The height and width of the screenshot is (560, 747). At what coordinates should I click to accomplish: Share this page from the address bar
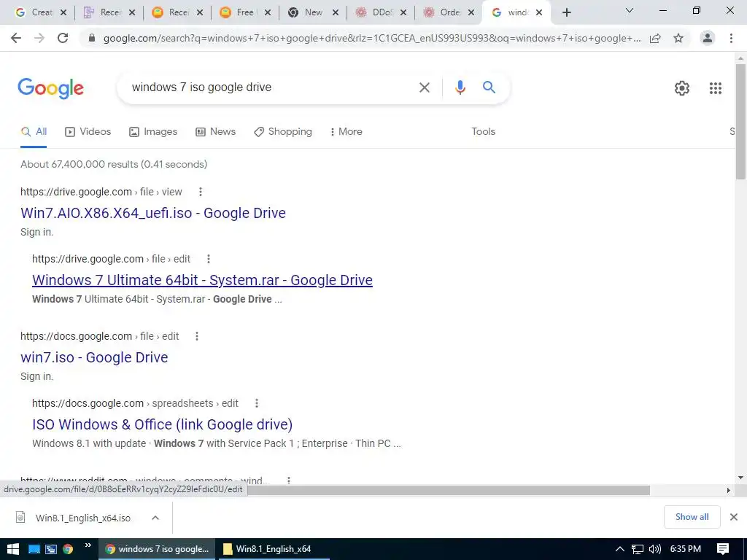coord(655,38)
